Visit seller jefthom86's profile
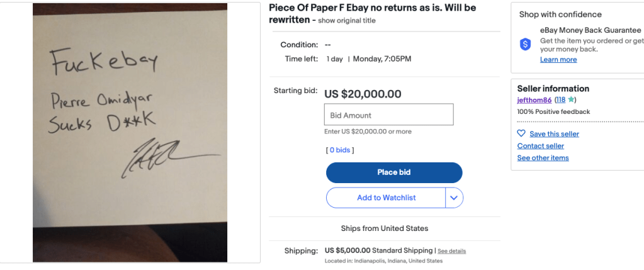 [x=534, y=100]
